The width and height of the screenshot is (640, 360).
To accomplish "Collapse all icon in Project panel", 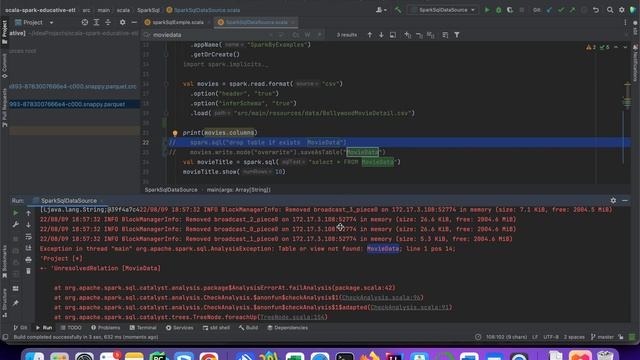I will (108, 22).
